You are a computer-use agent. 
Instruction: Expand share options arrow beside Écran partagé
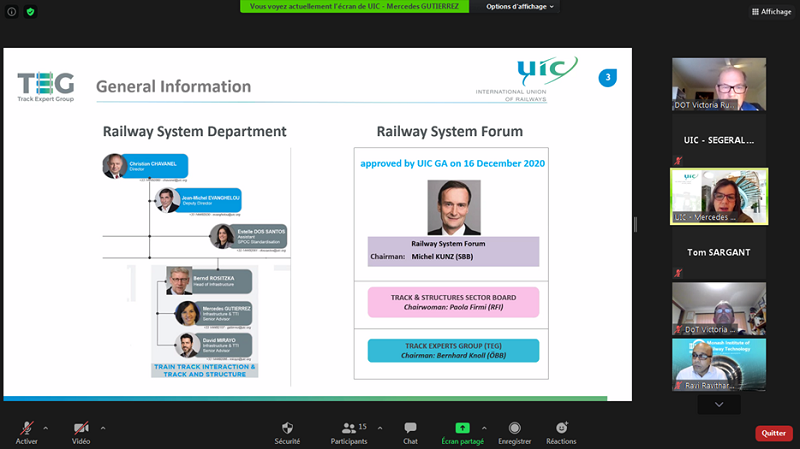[484, 428]
